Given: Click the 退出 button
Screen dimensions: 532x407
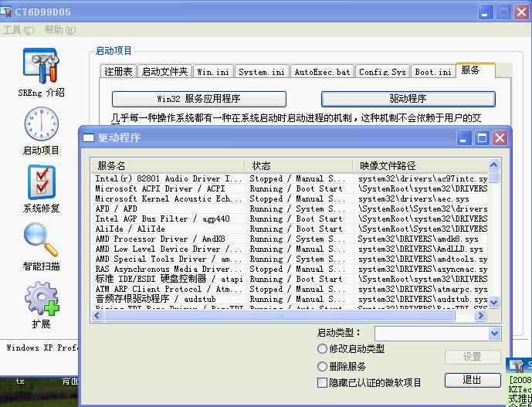Looking at the screenshot, I should click(x=473, y=380).
